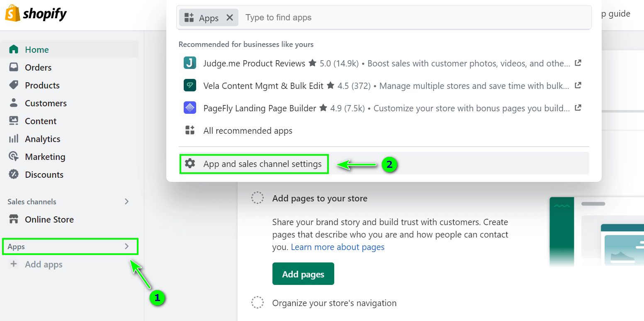The image size is (644, 321).
Task: Select Vela Content Mgmt & Bulk Edit
Action: coord(384,86)
